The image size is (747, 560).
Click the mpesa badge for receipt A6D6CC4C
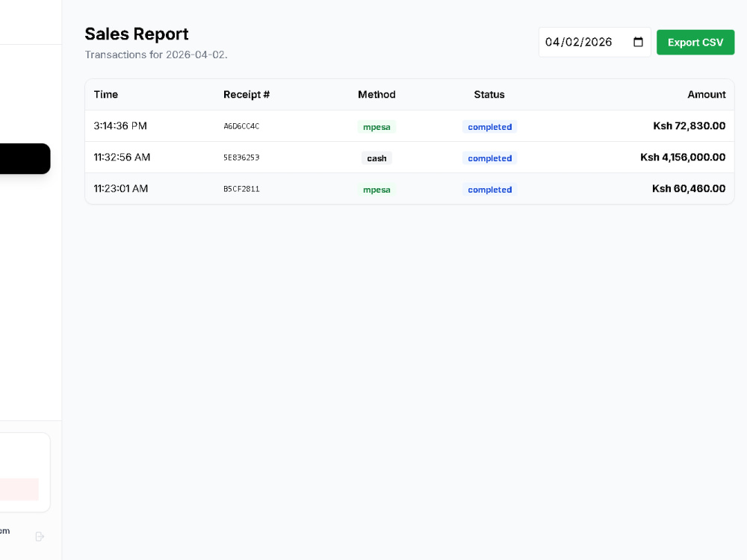click(x=376, y=127)
